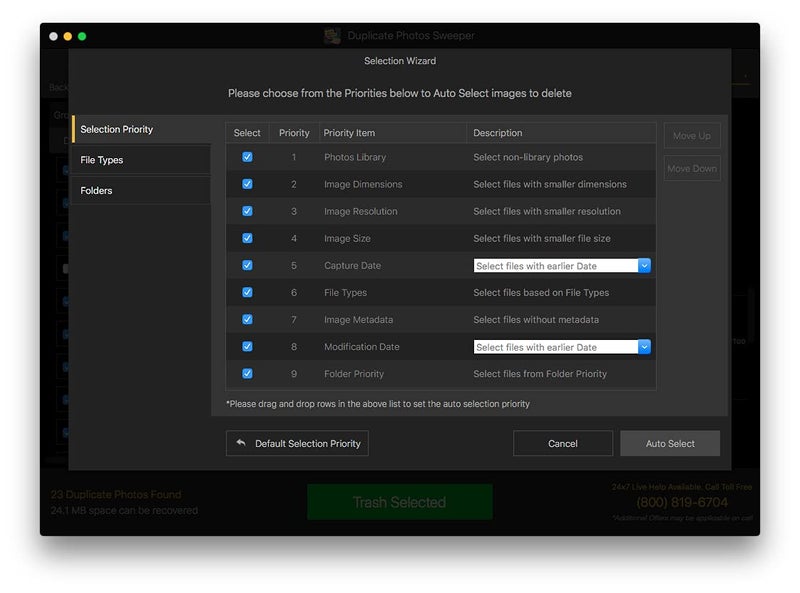Click the undo arrow icon on Default Selection Priority

pyautogui.click(x=240, y=443)
